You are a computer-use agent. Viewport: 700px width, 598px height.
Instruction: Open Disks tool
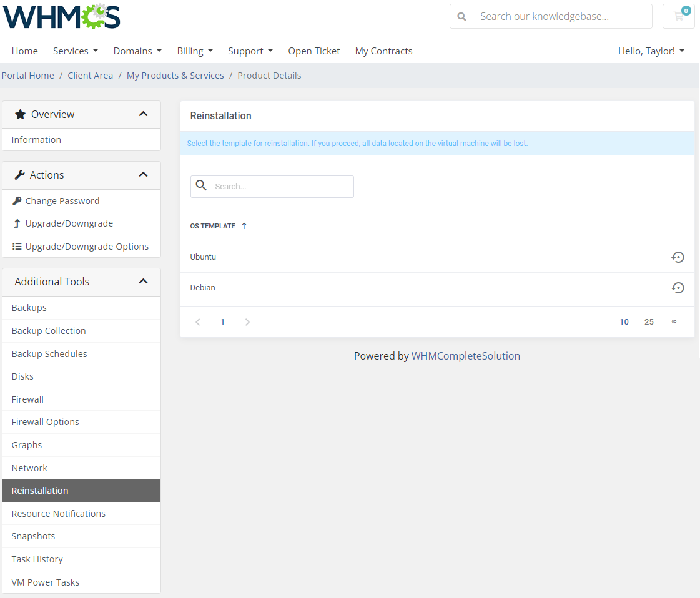click(81, 376)
